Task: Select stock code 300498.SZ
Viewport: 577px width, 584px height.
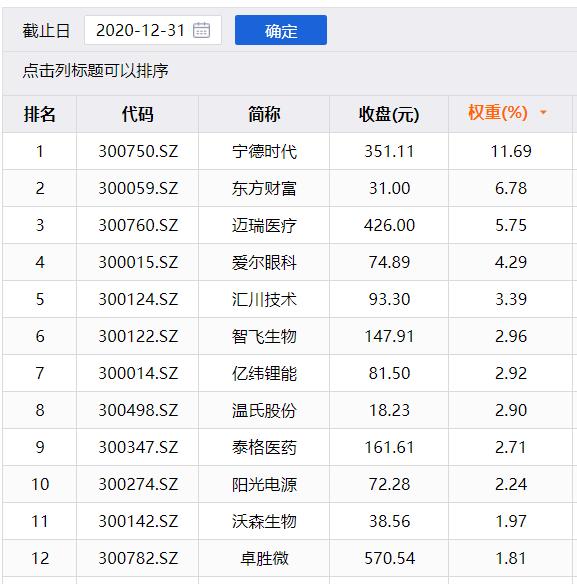Action: 138,410
